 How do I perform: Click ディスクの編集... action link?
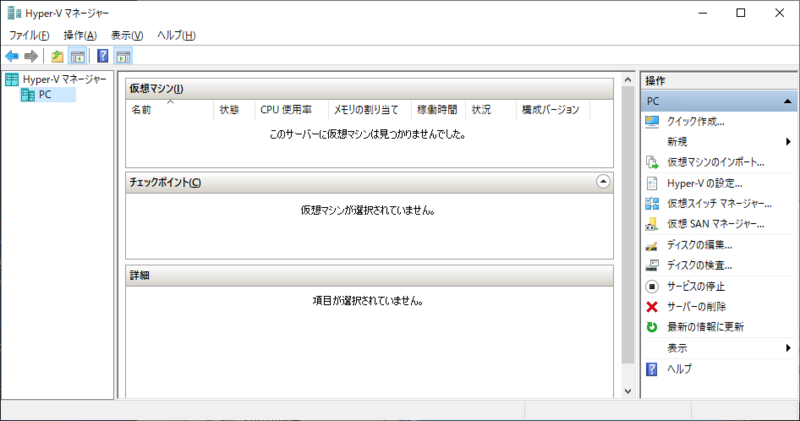tap(699, 245)
